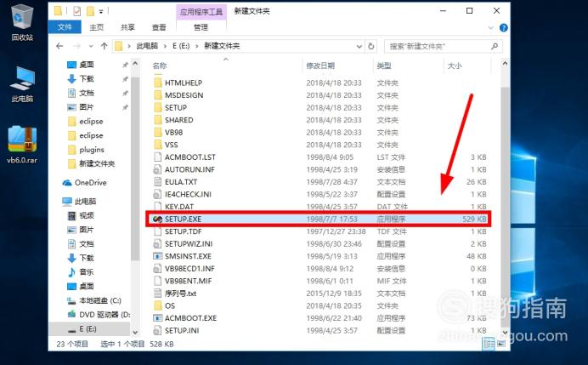Screen dimensions: 588x365
Task: Select the OS folder icon
Action: point(158,305)
